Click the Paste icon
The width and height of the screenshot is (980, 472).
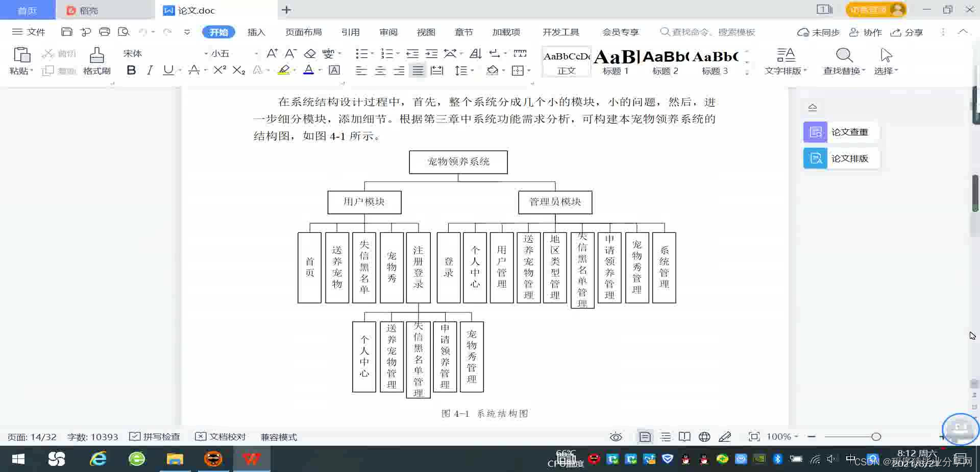(x=21, y=55)
